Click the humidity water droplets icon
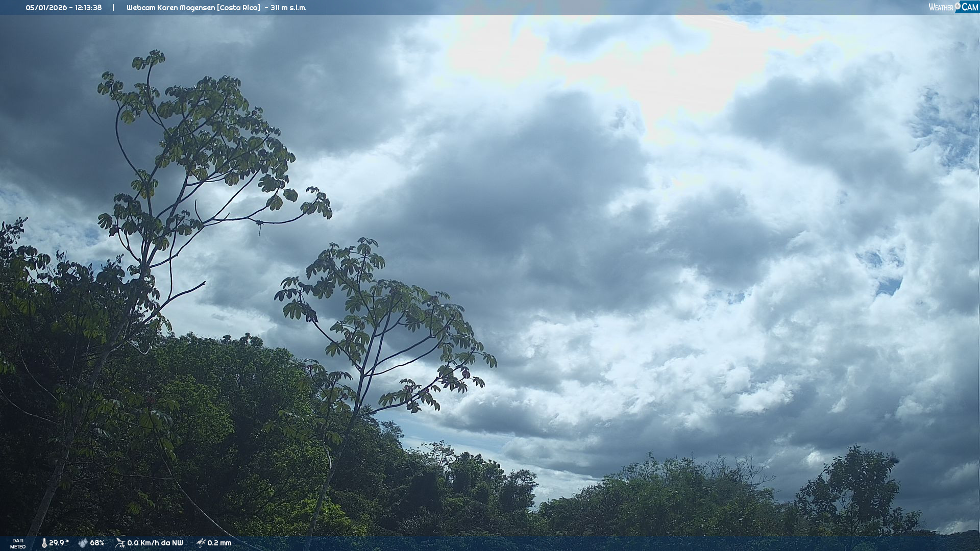Image resolution: width=980 pixels, height=551 pixels. [83, 543]
